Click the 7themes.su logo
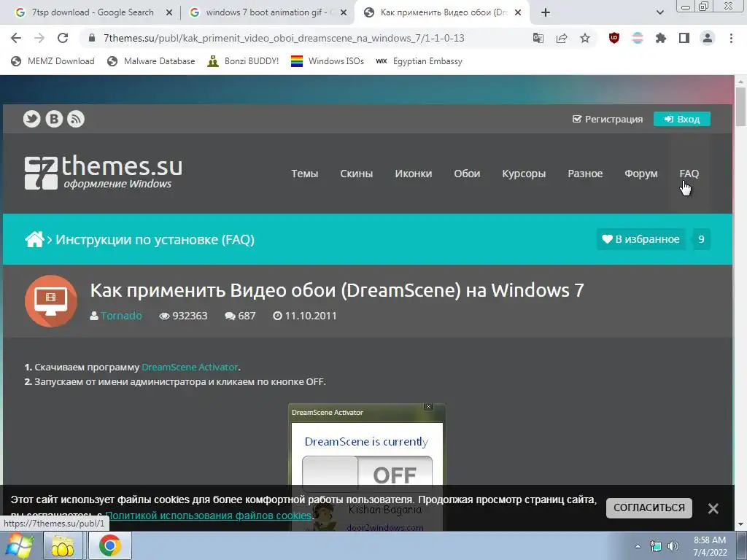This screenshot has height=560, width=747. (x=104, y=172)
